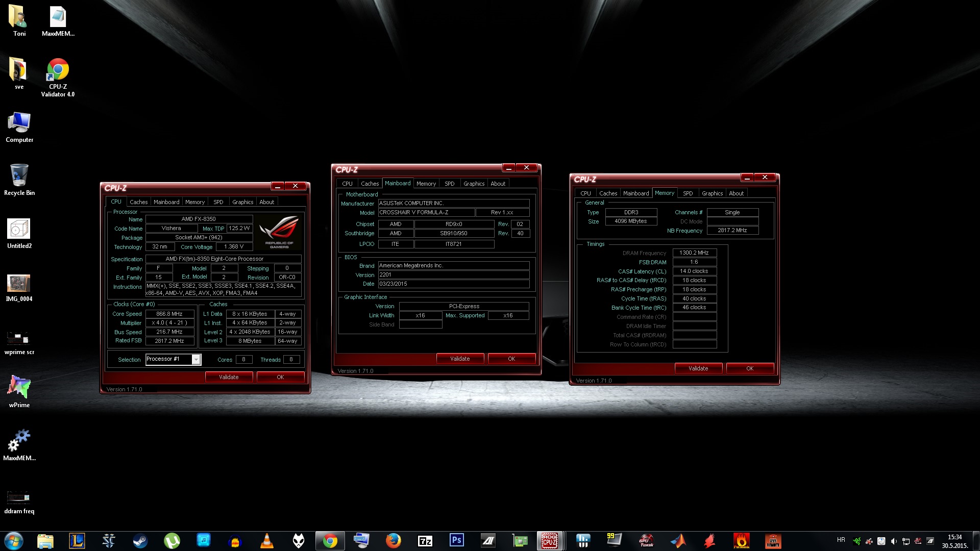Open the Computer desktop icon
Screen dimensions: 980x551
(x=19, y=127)
